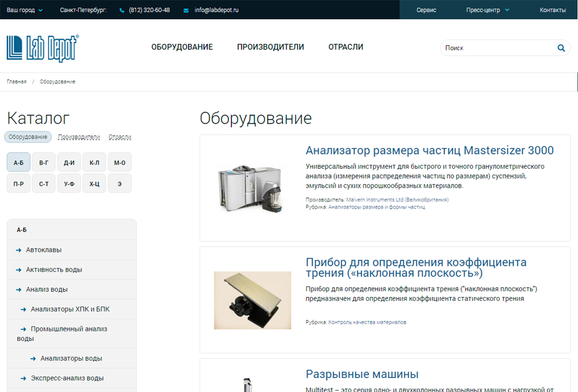
Task: Go to the Сервис page
Action: (426, 10)
